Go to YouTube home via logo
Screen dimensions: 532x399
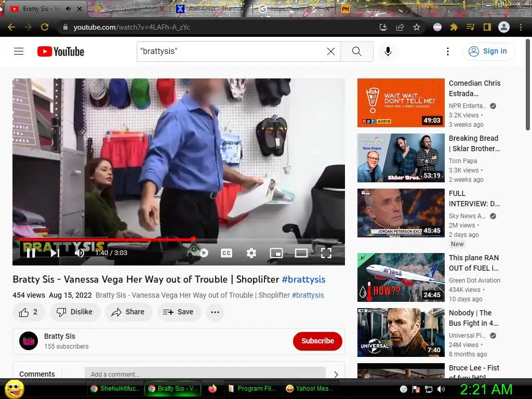[x=61, y=51]
